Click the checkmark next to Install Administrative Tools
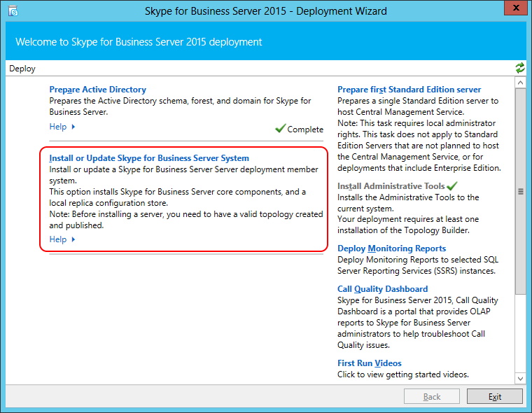 [x=452, y=186]
